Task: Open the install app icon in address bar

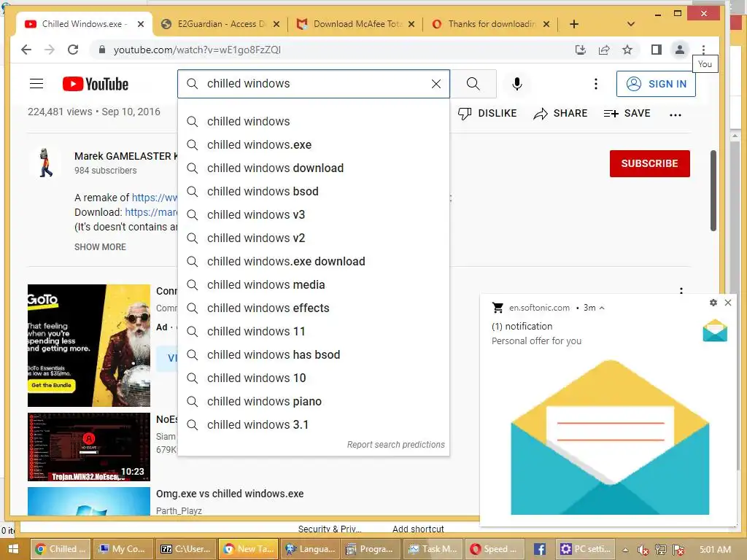Action: (580, 50)
